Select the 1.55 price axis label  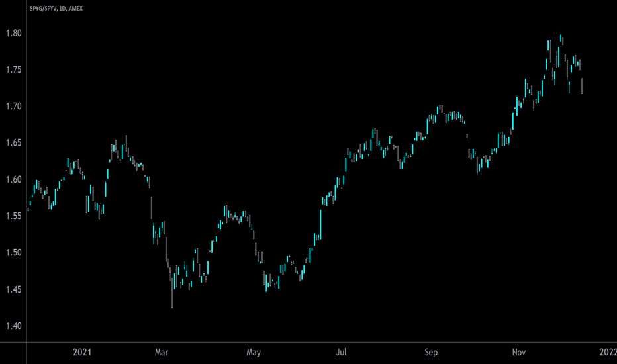(13, 216)
